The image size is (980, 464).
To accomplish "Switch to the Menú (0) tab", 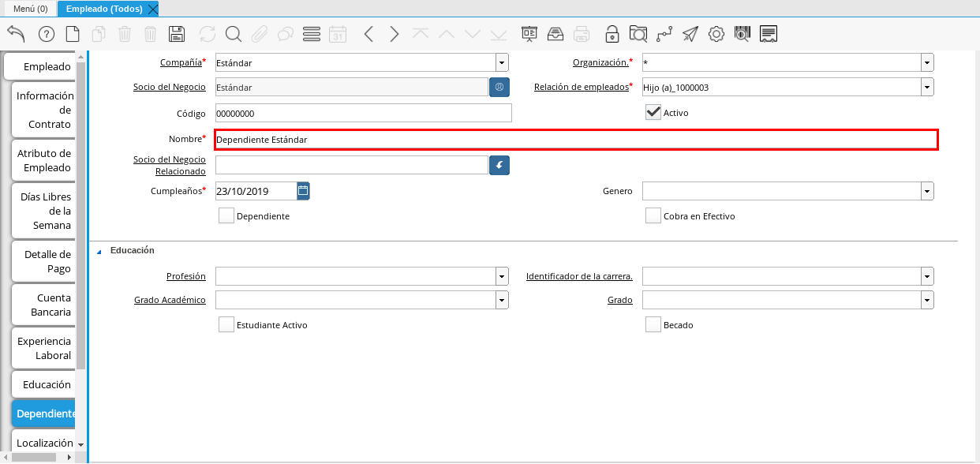I will tap(30, 9).
